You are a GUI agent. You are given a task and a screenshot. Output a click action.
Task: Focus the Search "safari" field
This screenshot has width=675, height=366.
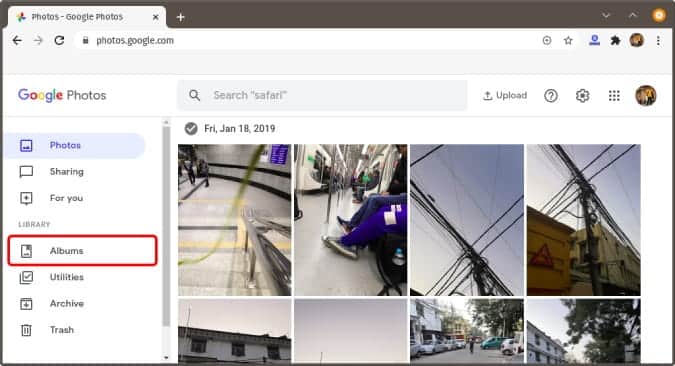pos(322,95)
